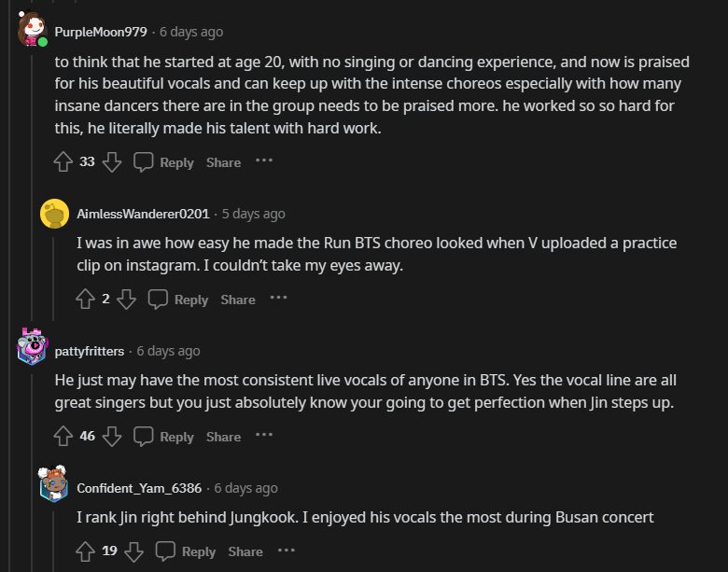The image size is (728, 572).
Task: Downvote AimlessWanderer0201's reply
Action: pyautogui.click(x=127, y=300)
